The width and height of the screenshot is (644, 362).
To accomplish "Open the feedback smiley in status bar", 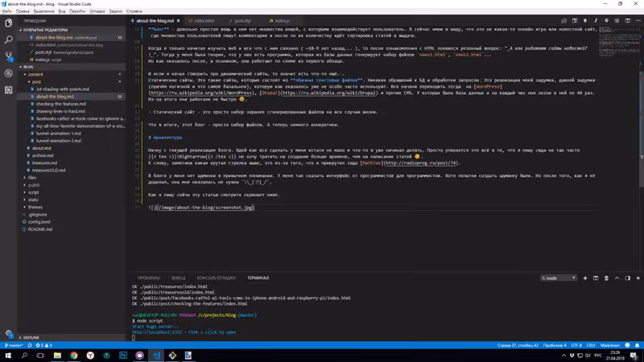I will [x=627, y=345].
